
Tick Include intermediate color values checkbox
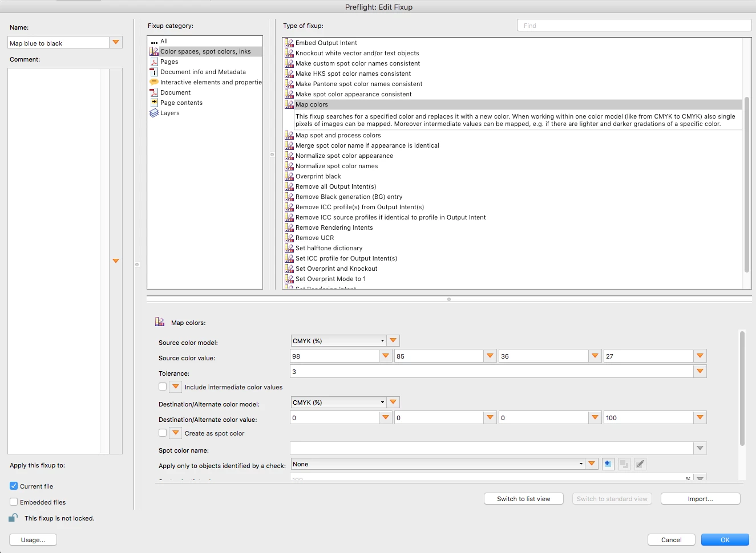(x=163, y=387)
